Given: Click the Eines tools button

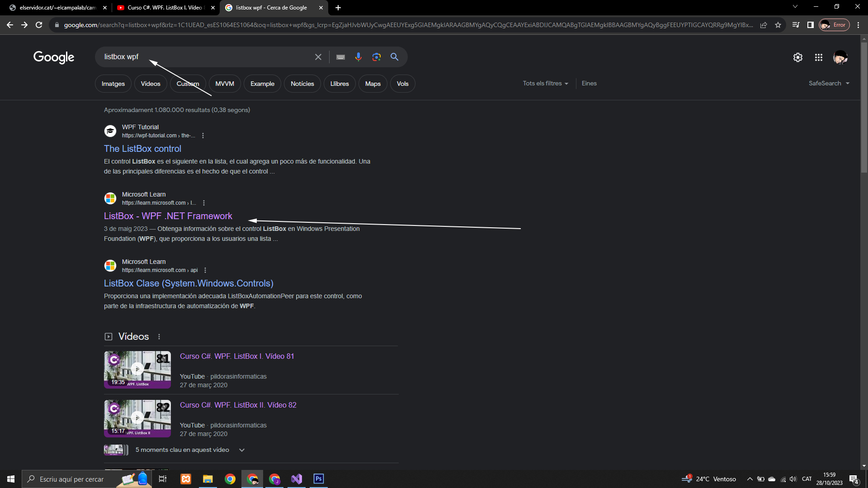Looking at the screenshot, I should pos(589,84).
